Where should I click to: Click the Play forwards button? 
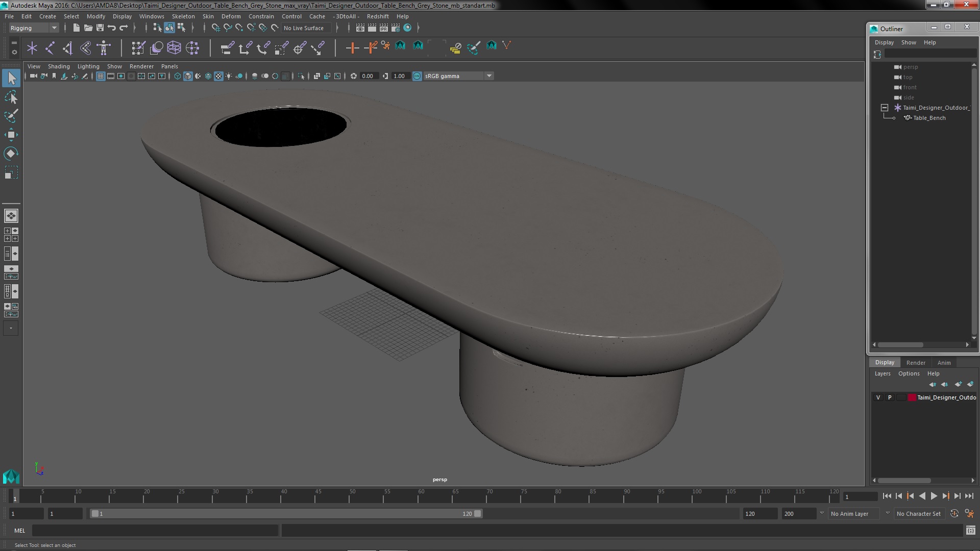tap(934, 496)
